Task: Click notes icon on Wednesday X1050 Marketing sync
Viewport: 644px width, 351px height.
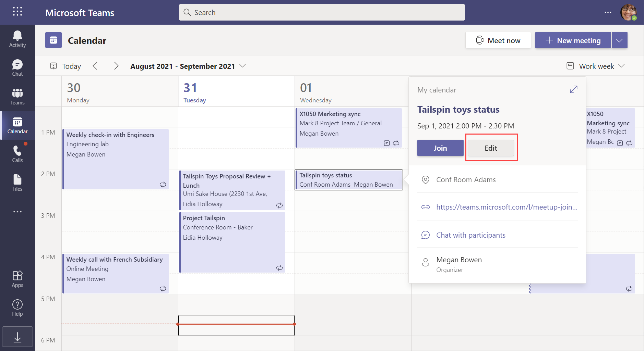Action: [x=387, y=143]
